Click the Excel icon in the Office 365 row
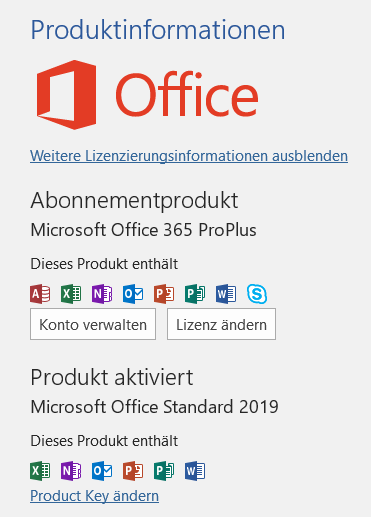The image size is (371, 517). point(71,294)
